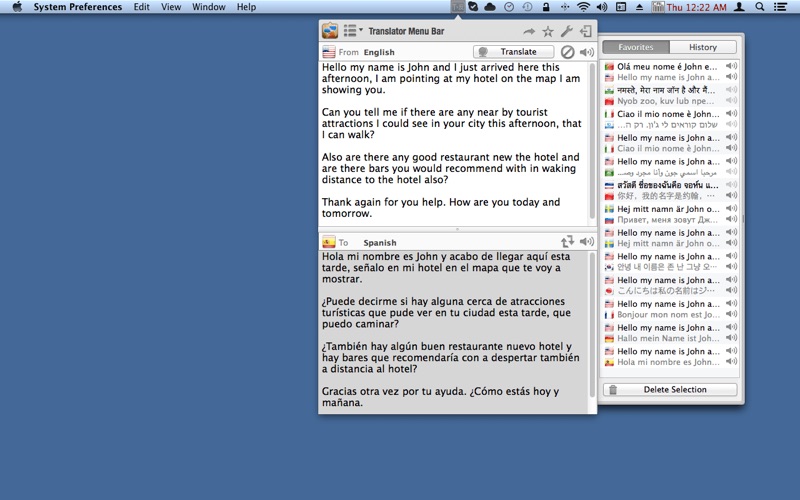Click the cloud icon in the menu bar

click(x=490, y=7)
